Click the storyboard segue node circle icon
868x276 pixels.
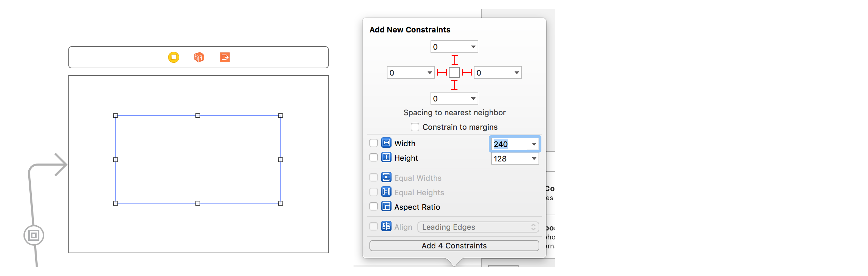pos(34,235)
